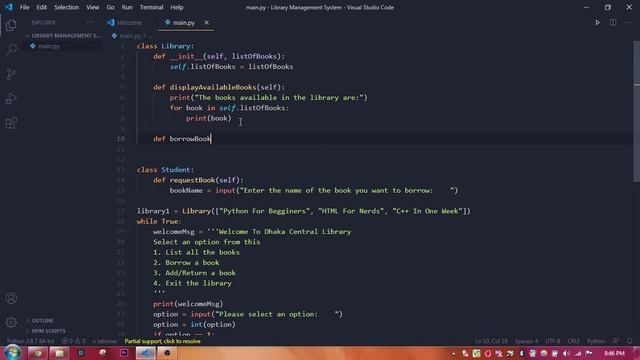The image size is (640, 360).
Task: Click the library1 = Library line
Action: pos(304,211)
